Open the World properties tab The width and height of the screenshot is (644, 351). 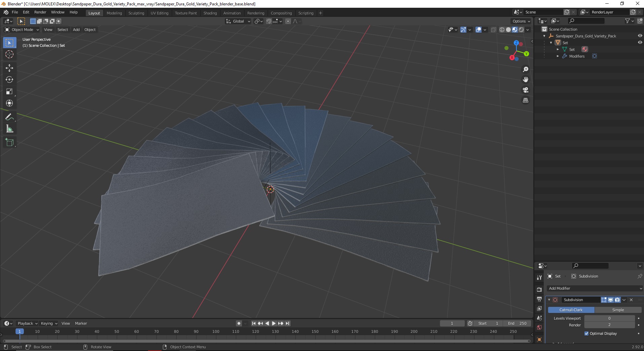click(539, 327)
